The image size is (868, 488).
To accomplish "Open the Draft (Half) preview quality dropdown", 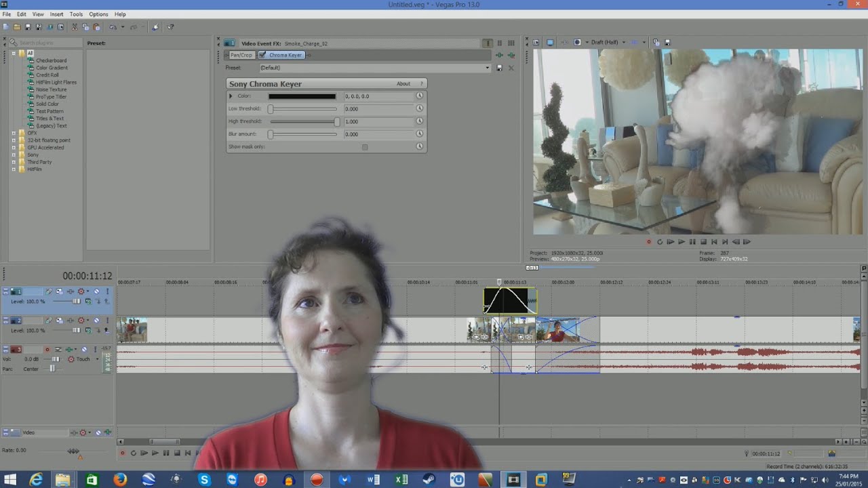I will (x=608, y=42).
